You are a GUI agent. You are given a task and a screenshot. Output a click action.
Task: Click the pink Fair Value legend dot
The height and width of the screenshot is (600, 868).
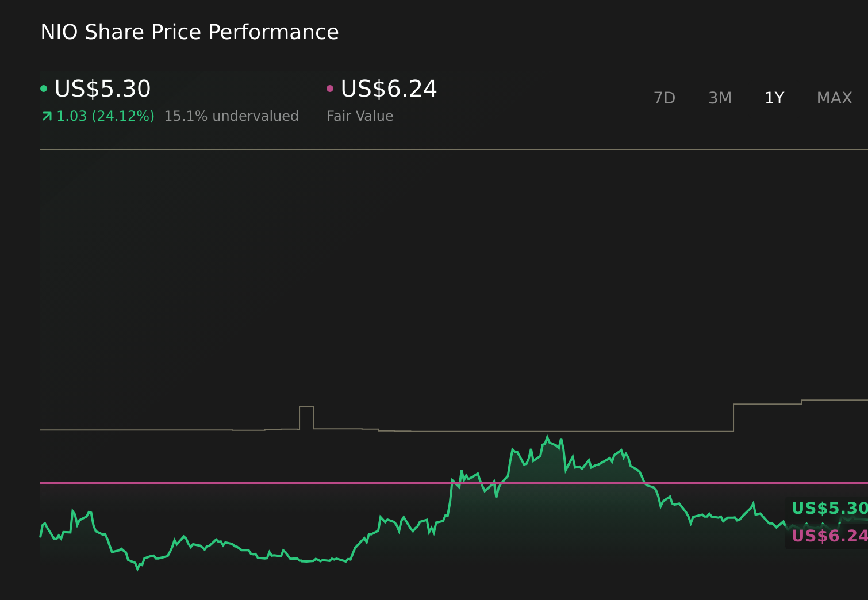(330, 87)
